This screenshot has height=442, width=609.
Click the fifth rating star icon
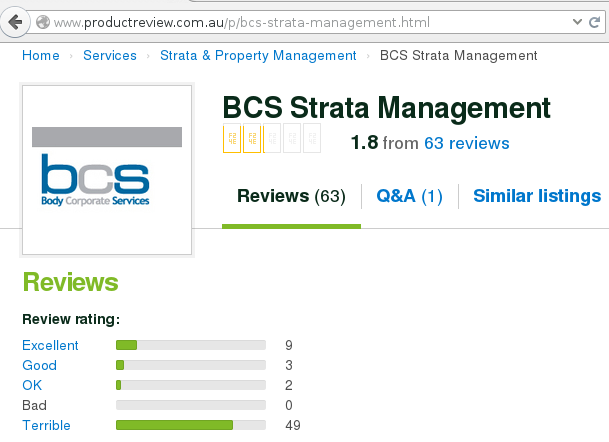coord(312,138)
